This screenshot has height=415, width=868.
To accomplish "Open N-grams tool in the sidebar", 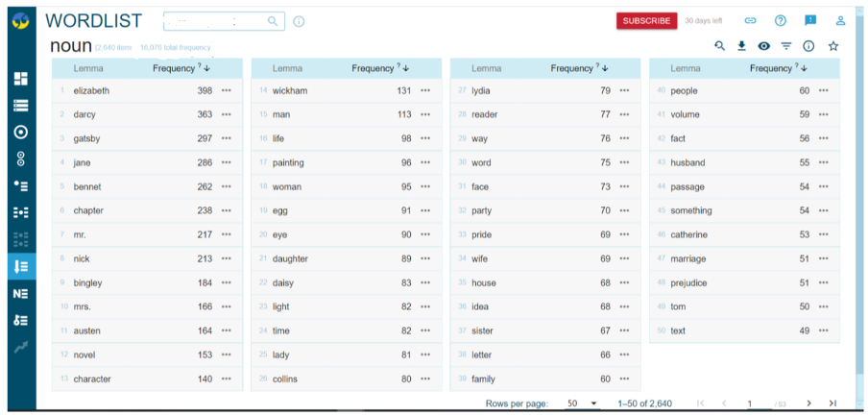I will (x=20, y=293).
